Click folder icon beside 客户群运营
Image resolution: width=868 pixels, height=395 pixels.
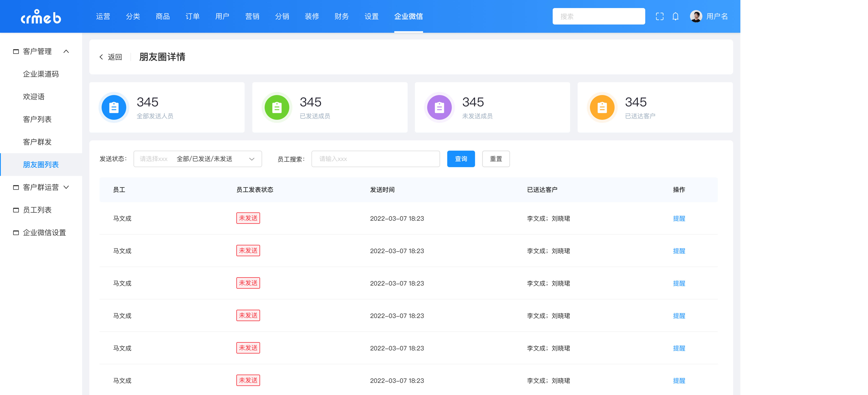pyautogui.click(x=16, y=187)
